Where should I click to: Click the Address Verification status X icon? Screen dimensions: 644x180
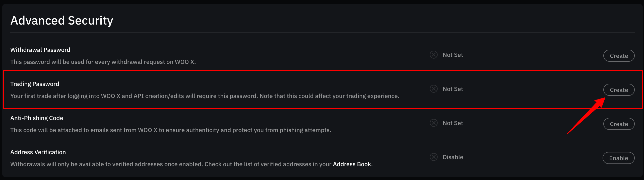click(433, 157)
